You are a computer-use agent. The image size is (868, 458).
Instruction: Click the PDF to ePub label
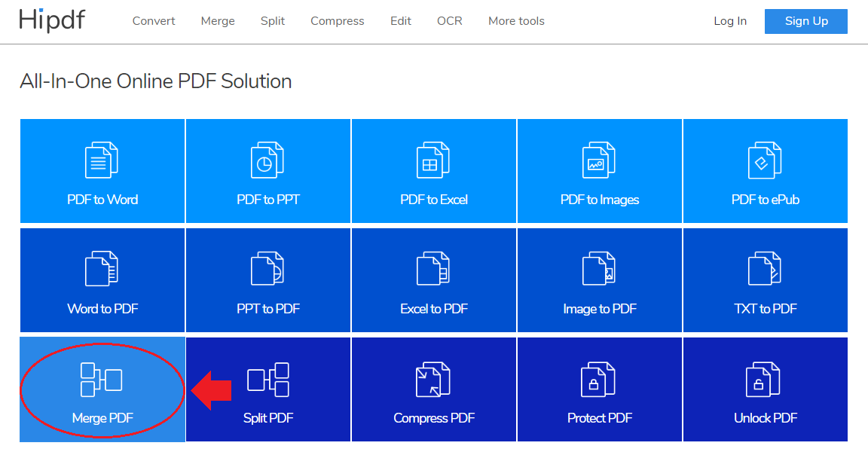tap(766, 200)
